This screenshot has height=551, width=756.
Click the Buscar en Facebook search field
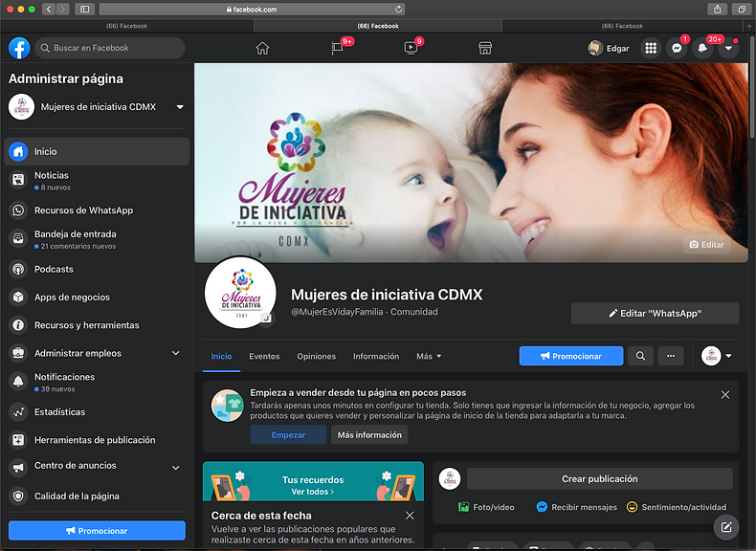tap(110, 48)
